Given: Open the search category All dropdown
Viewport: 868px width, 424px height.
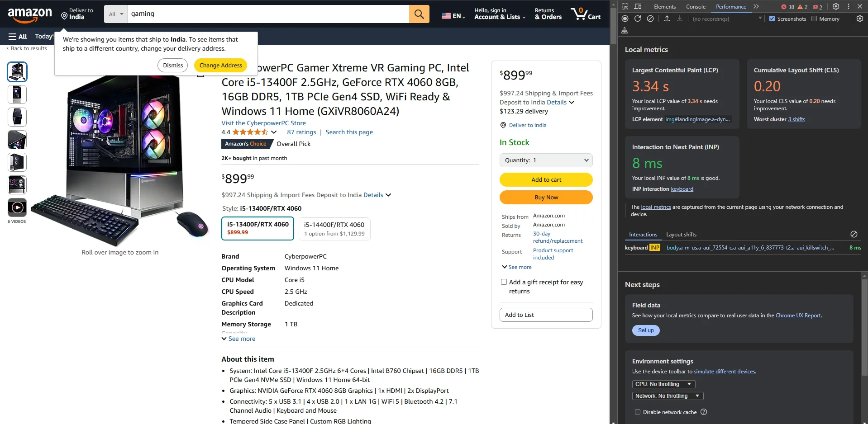Looking at the screenshot, I should pos(116,14).
